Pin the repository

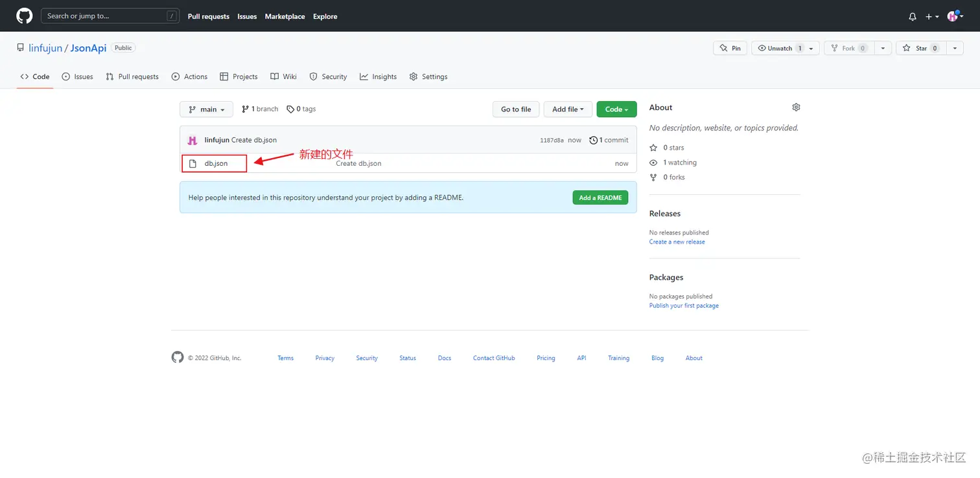click(x=730, y=47)
